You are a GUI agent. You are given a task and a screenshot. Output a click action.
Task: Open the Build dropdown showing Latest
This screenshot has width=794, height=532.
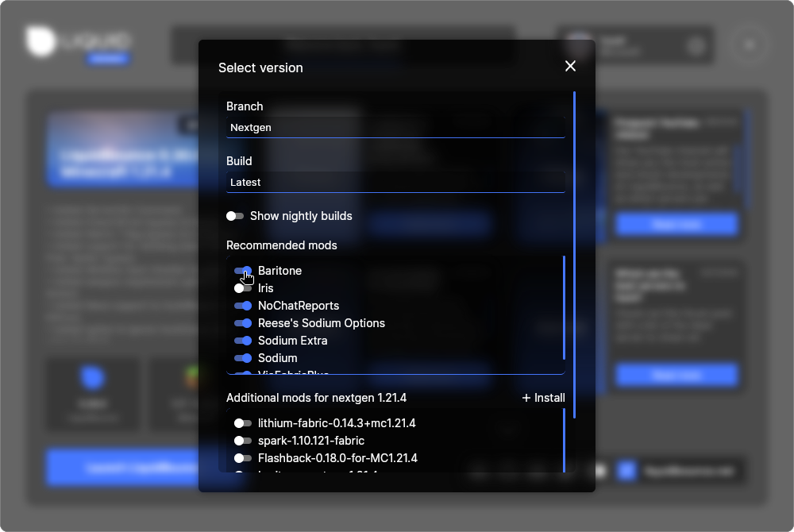(x=395, y=182)
